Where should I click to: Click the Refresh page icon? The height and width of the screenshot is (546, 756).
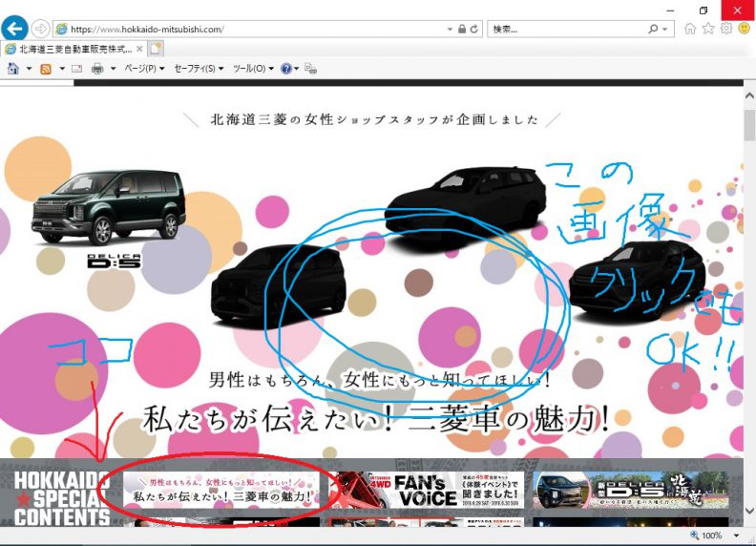tap(474, 29)
